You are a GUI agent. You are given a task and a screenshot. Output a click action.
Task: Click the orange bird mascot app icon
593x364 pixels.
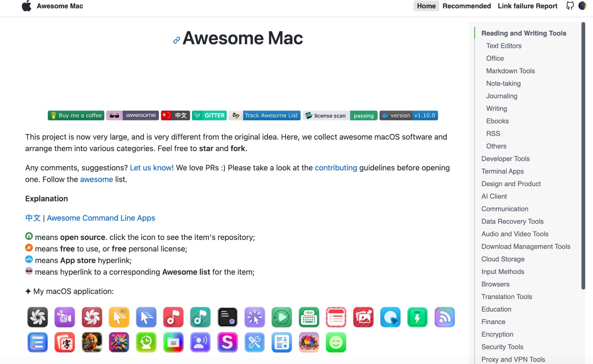click(92, 342)
